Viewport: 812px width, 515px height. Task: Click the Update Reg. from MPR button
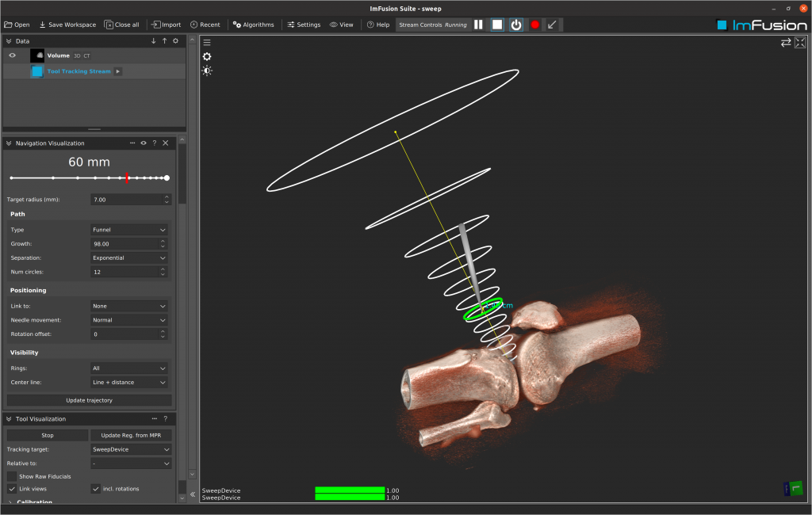(x=131, y=435)
